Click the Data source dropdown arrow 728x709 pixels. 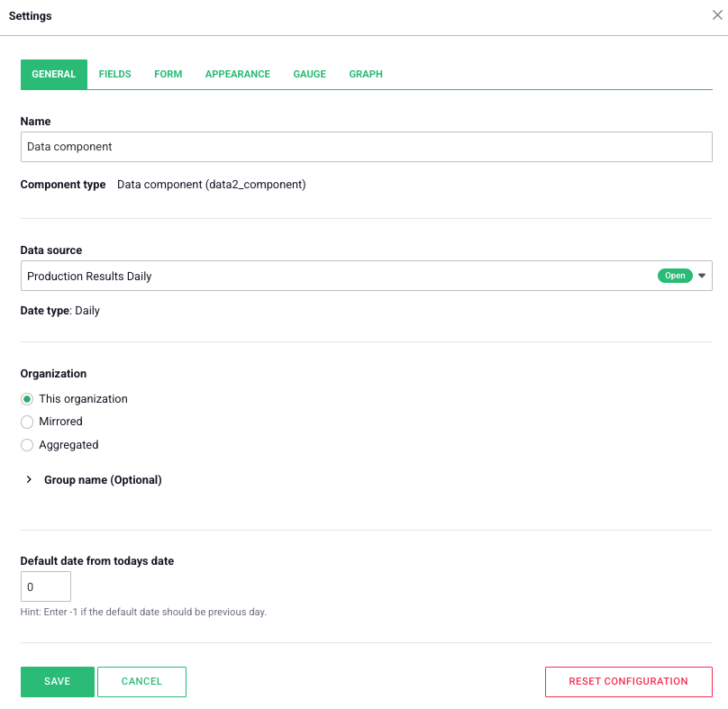(x=702, y=276)
